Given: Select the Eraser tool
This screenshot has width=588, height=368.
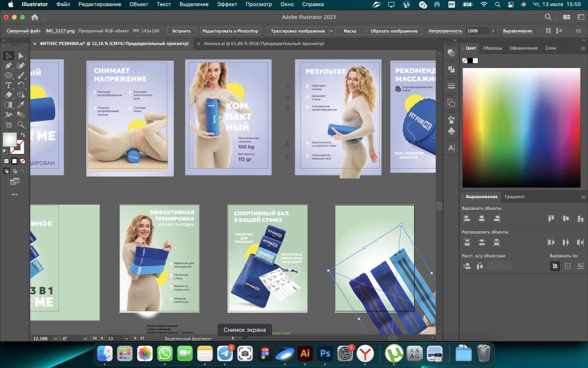Looking at the screenshot, I should point(9,95).
